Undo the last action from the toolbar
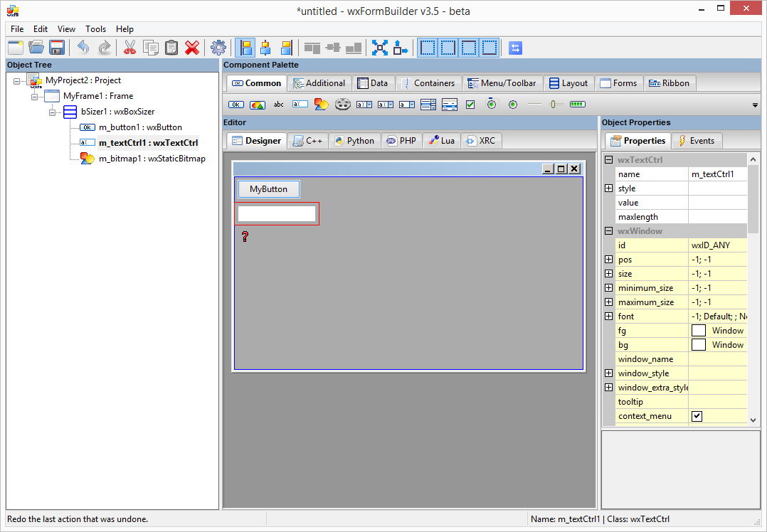 pos(83,47)
